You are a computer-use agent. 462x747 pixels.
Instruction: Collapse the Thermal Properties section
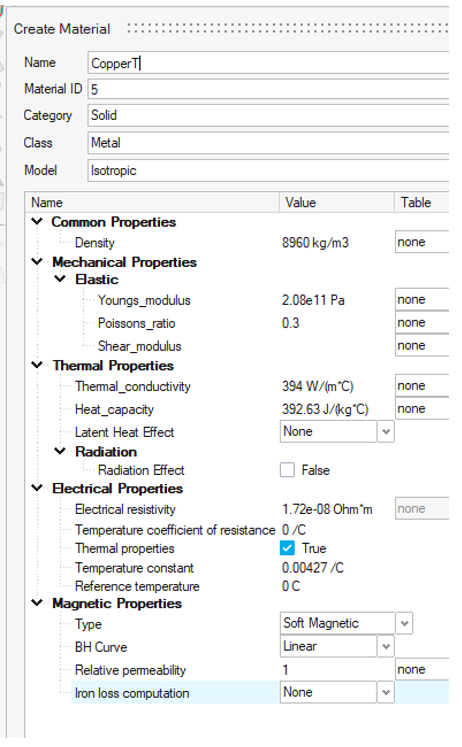[x=37, y=365]
